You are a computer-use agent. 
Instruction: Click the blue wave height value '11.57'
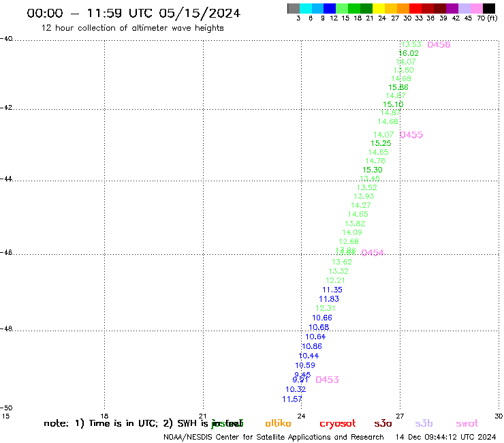[x=292, y=399]
